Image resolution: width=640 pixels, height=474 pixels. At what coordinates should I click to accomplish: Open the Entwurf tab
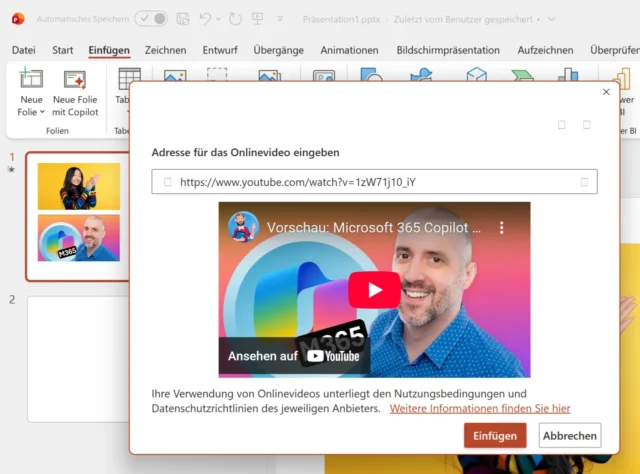tap(220, 50)
